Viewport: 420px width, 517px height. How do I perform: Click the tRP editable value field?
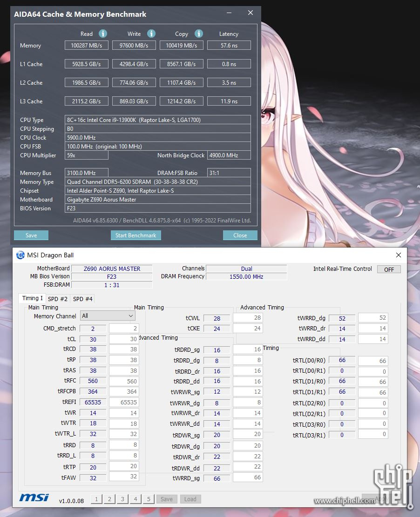[x=124, y=360]
